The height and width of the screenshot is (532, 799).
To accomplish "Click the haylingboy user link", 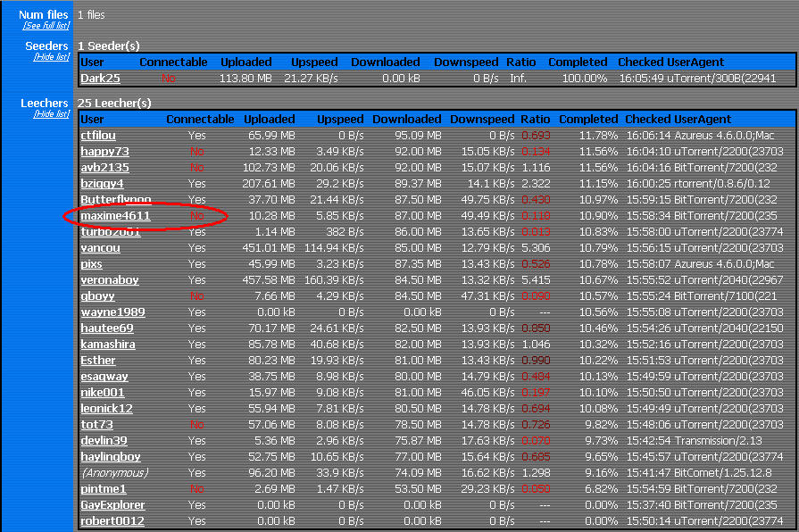I will [x=111, y=457].
